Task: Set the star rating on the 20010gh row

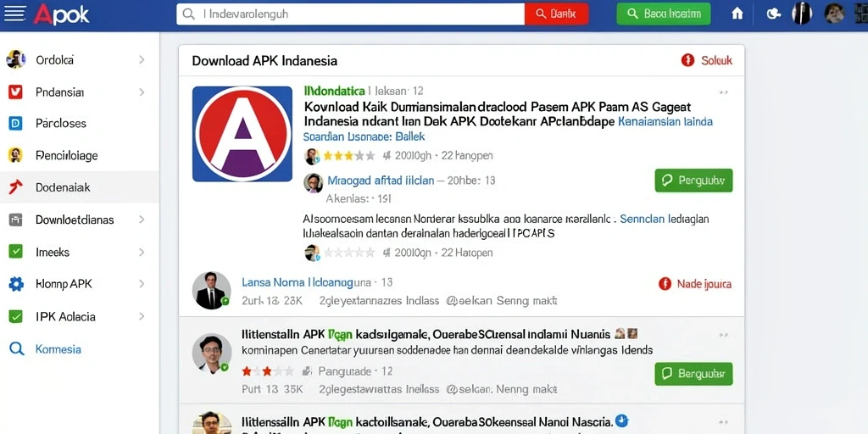Action: click(x=348, y=156)
